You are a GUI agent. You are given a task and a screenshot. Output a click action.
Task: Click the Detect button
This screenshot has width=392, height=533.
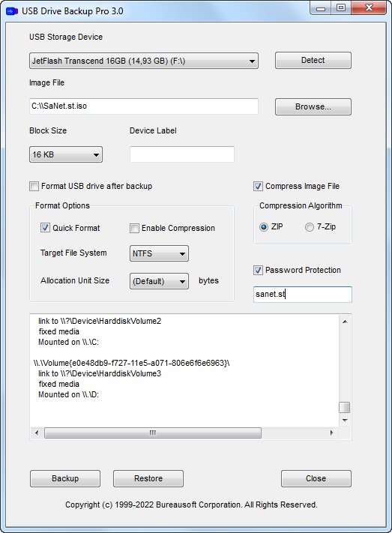point(313,60)
